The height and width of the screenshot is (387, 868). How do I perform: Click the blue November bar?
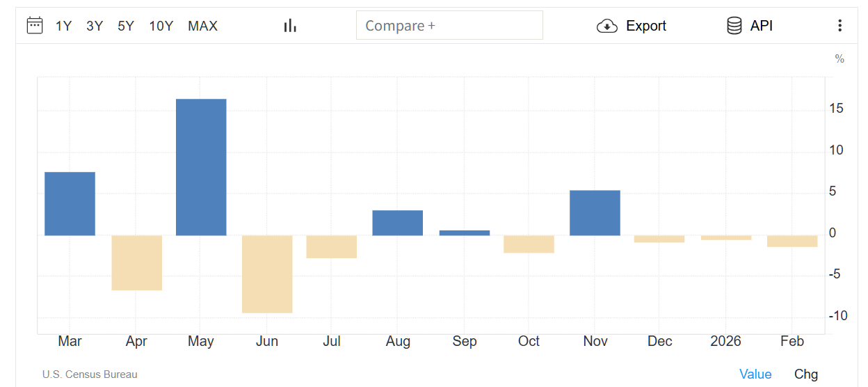click(x=595, y=213)
